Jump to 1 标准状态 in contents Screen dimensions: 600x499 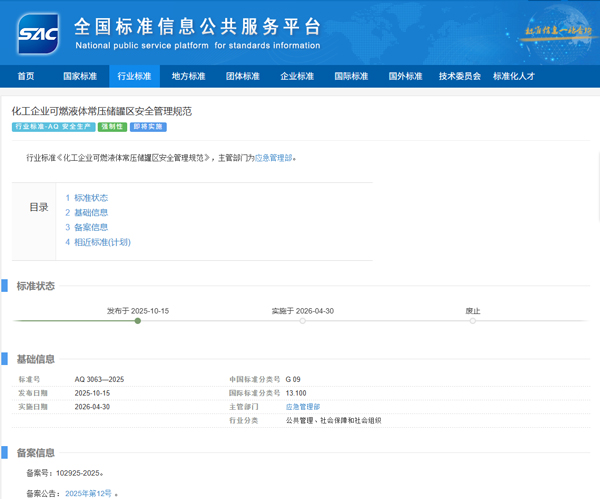86,198
